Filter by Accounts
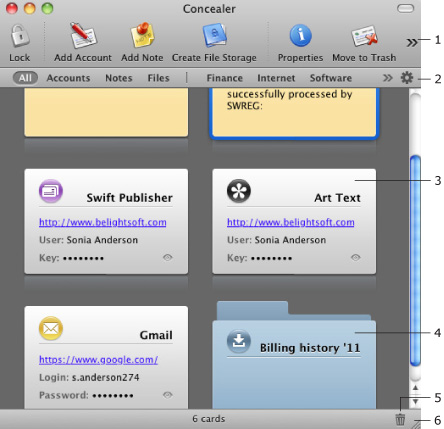The width and height of the screenshot is (444, 429). 68,78
